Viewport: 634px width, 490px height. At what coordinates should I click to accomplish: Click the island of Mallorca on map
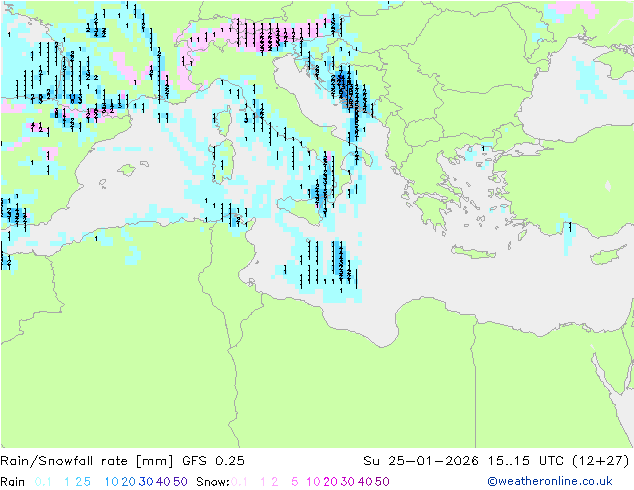point(127,170)
